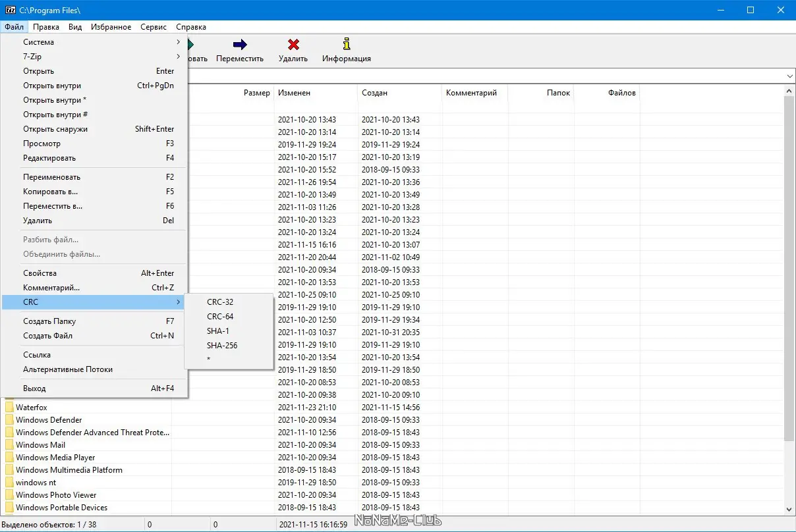796x532 pixels.
Task: Select the Windows Media Player folder icon
Action: point(9,458)
